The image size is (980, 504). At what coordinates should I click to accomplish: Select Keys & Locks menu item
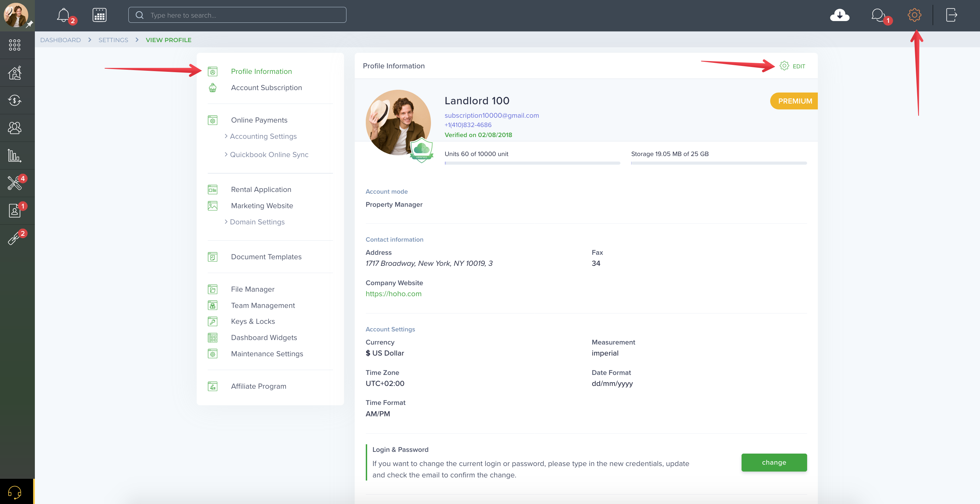[x=253, y=322]
